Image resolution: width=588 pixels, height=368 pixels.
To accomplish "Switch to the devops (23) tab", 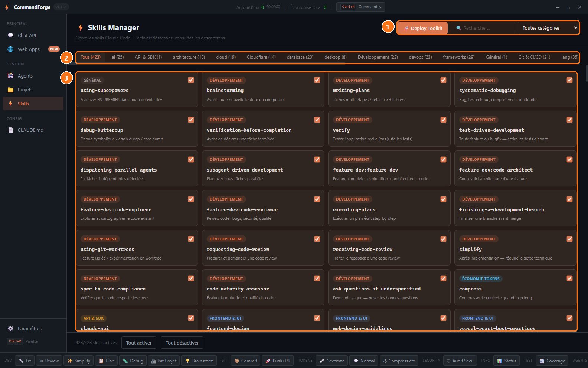I will click(420, 57).
